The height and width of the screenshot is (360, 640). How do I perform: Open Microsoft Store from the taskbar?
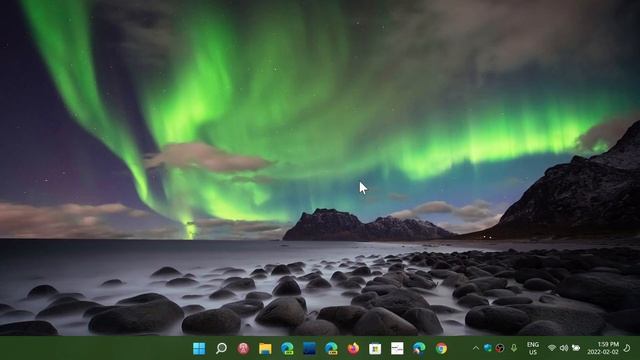[375, 348]
